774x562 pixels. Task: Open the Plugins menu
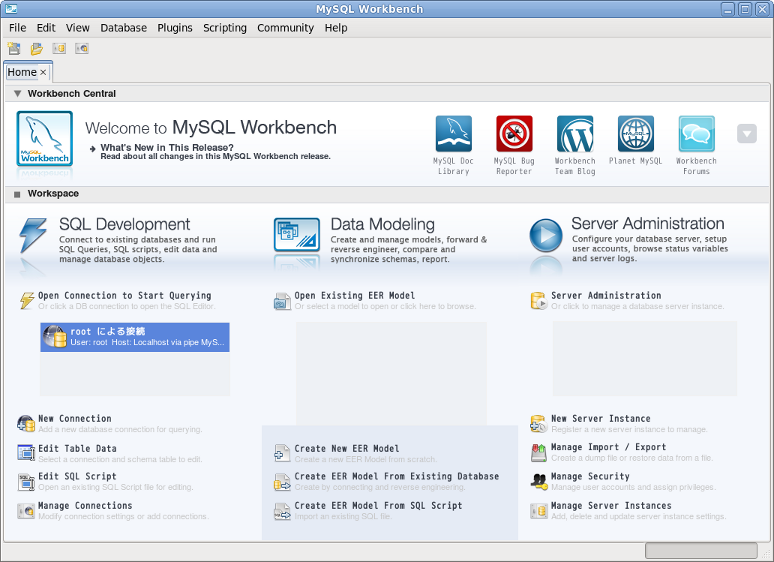click(175, 28)
